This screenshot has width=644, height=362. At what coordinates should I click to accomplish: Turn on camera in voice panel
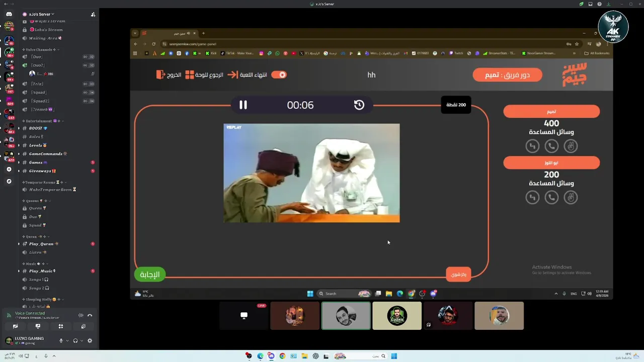pyautogui.click(x=15, y=326)
